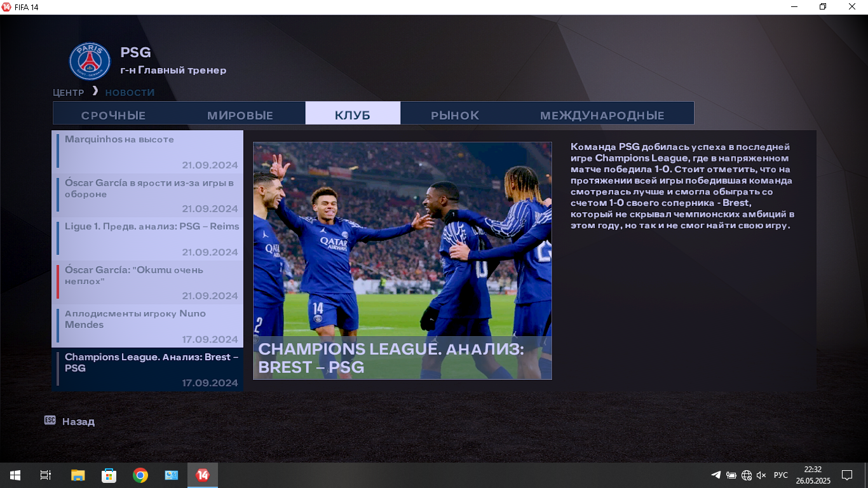Open the Windows Start menu
Viewport: 868px width, 488px height.
(15, 475)
